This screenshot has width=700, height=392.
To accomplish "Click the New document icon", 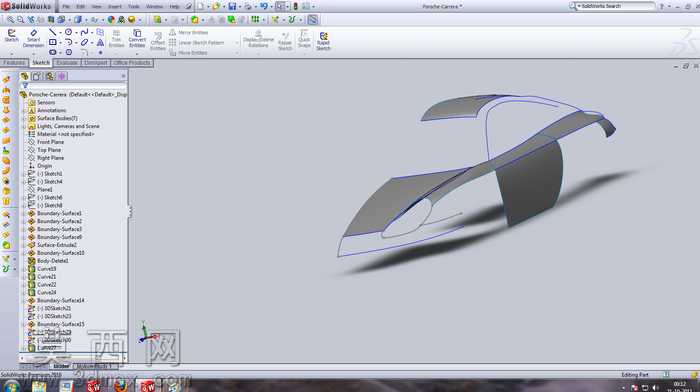I will click(200, 6).
